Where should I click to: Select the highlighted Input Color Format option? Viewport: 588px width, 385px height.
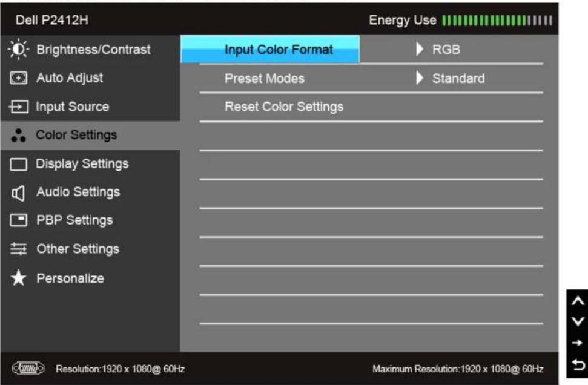pyautogui.click(x=270, y=49)
